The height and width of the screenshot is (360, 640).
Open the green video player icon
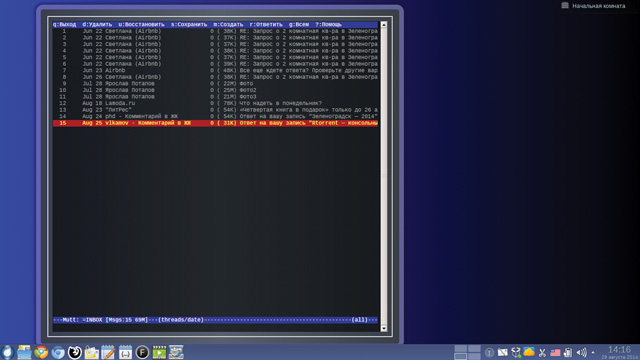point(159,352)
